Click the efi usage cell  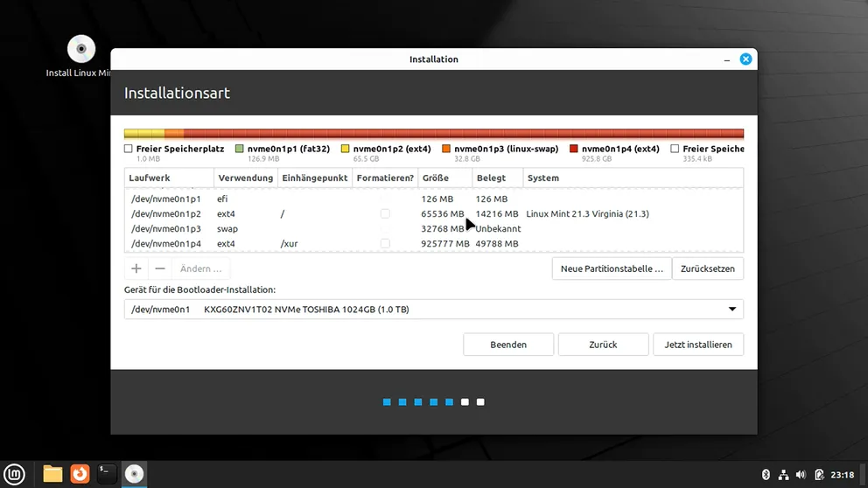click(222, 199)
